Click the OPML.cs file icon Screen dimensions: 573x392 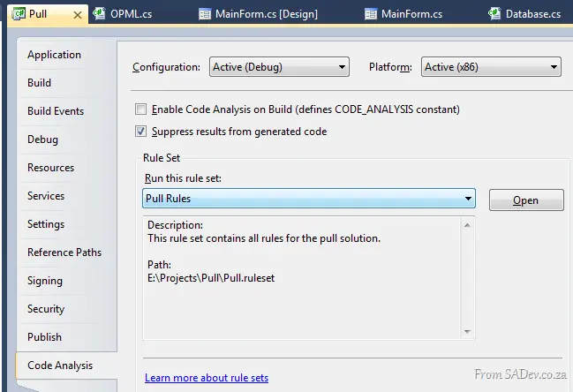tap(99, 13)
